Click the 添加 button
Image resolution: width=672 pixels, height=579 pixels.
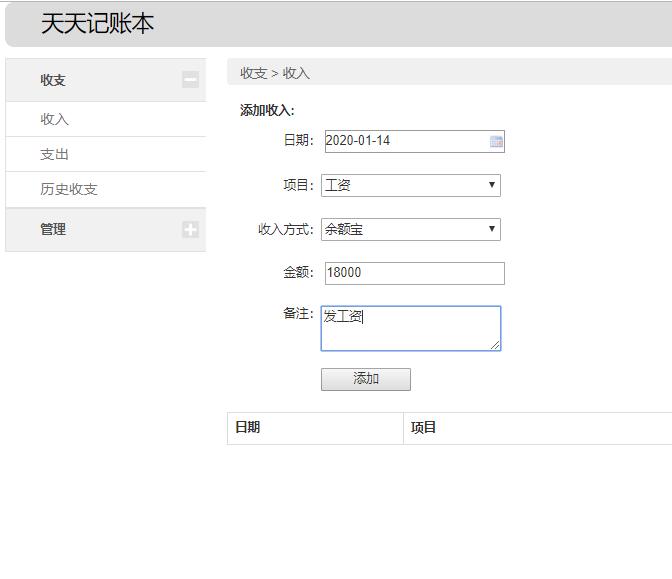[x=366, y=379]
